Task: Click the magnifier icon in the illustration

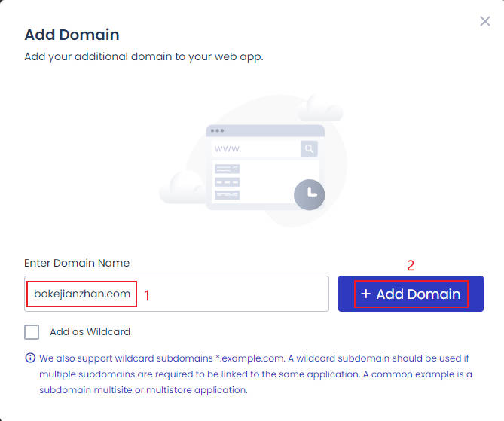Action: point(309,148)
